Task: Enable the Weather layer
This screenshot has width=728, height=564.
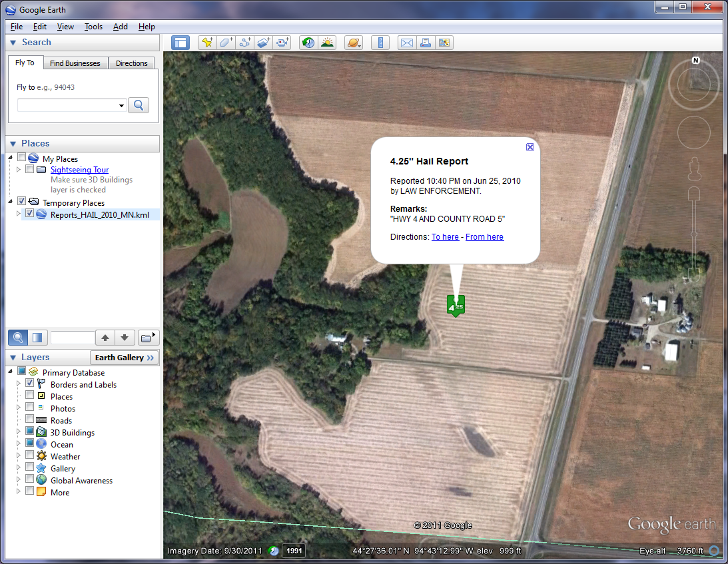Action: [x=30, y=455]
